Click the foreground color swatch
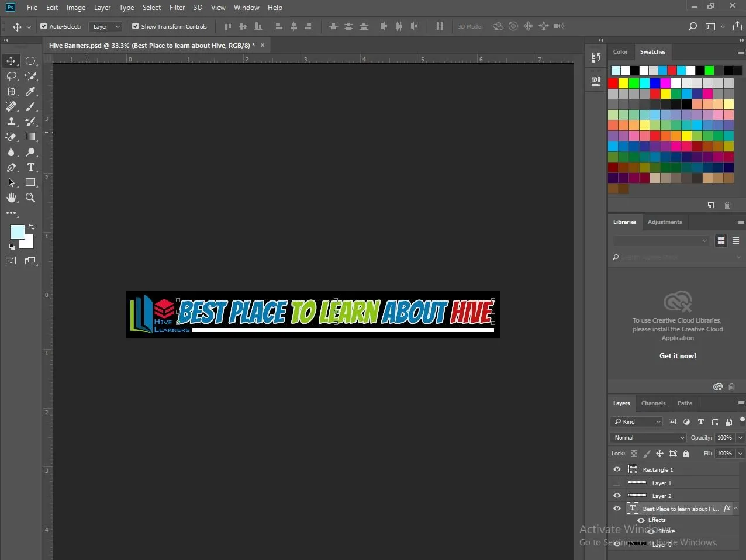 pyautogui.click(x=17, y=231)
